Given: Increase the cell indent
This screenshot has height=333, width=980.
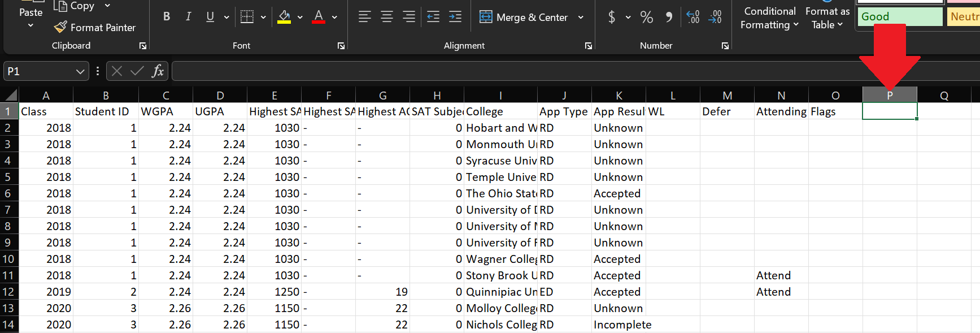Looking at the screenshot, I should 455,17.
